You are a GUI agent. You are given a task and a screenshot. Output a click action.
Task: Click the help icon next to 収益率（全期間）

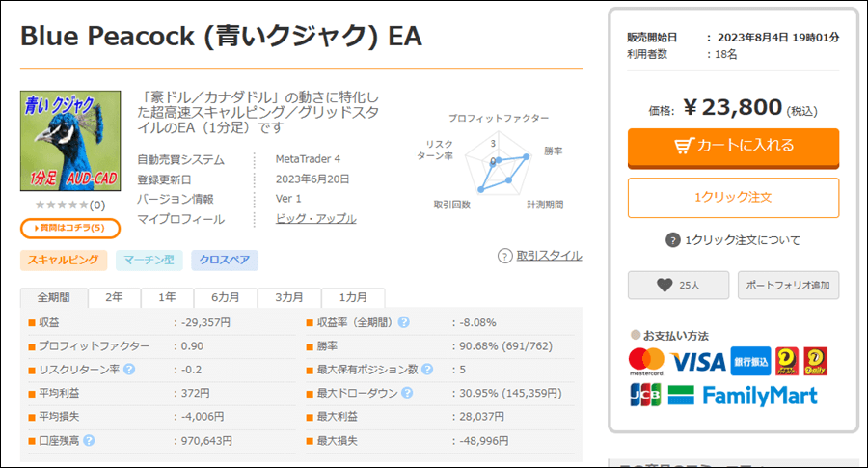click(404, 322)
